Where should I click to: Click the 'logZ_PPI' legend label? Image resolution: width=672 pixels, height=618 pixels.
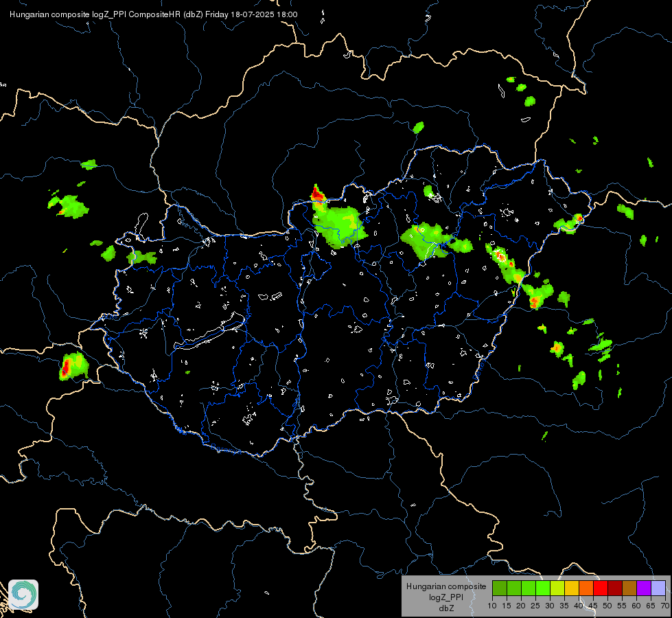point(446,597)
